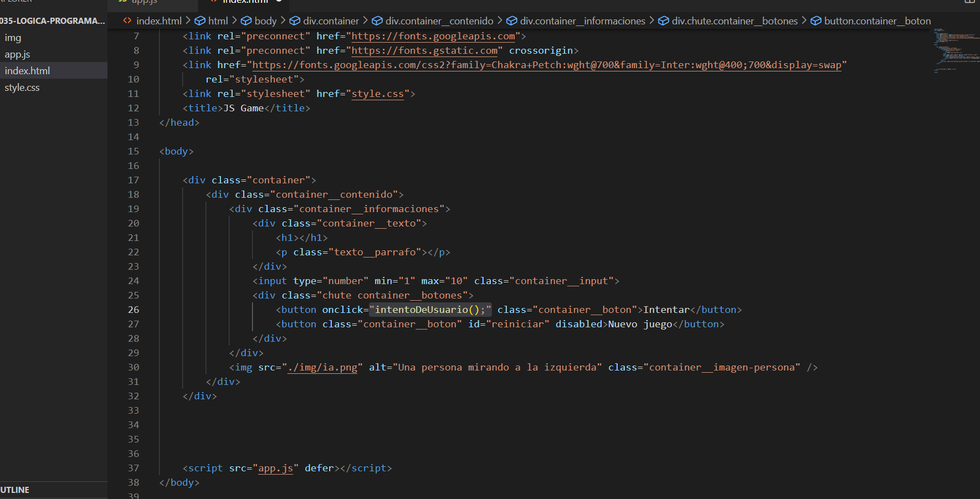Viewport: 980px width, 499px height.
Task: Click the "reiniciar" id value on line 27
Action: (517, 324)
